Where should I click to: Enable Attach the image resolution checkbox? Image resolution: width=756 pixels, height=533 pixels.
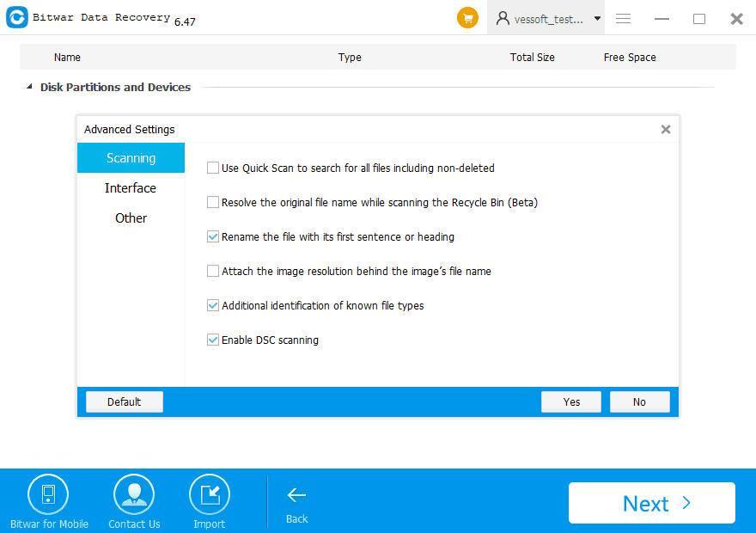click(213, 271)
